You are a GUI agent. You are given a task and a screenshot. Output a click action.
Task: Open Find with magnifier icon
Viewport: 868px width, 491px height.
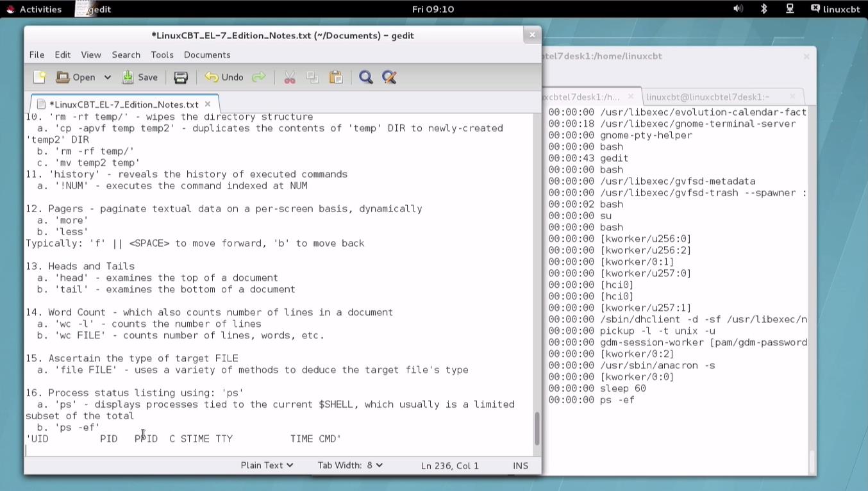366,77
